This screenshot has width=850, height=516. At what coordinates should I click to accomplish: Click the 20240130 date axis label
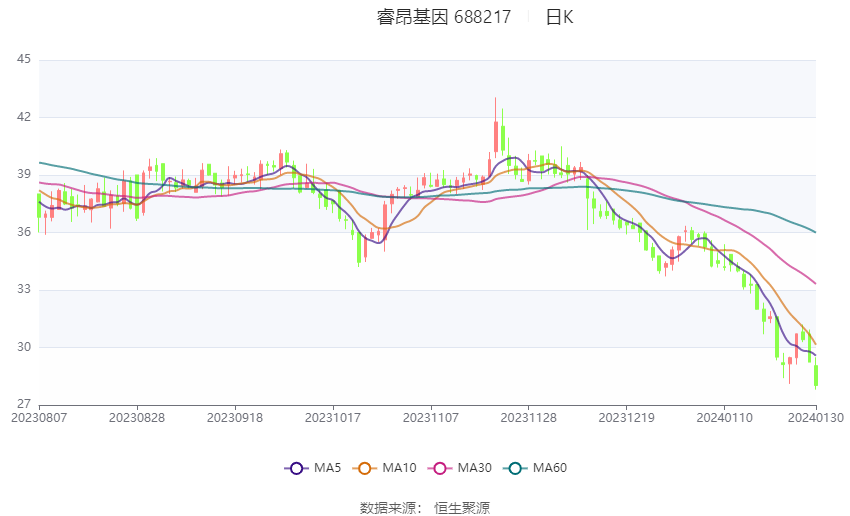tap(816, 418)
